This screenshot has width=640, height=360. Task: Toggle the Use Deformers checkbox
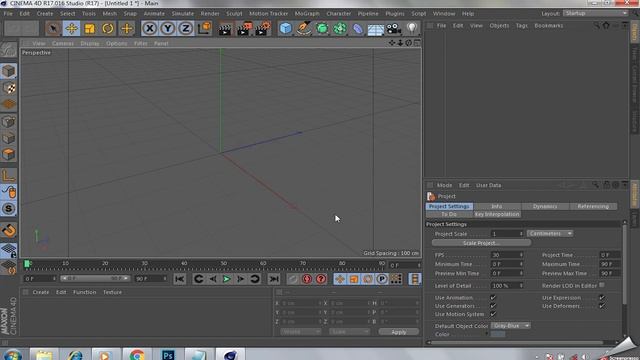tap(602, 306)
